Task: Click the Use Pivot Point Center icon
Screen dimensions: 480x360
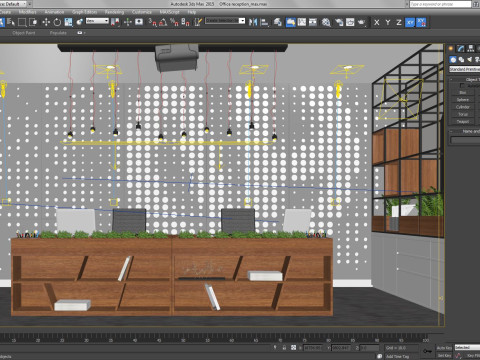Action: click(x=115, y=22)
